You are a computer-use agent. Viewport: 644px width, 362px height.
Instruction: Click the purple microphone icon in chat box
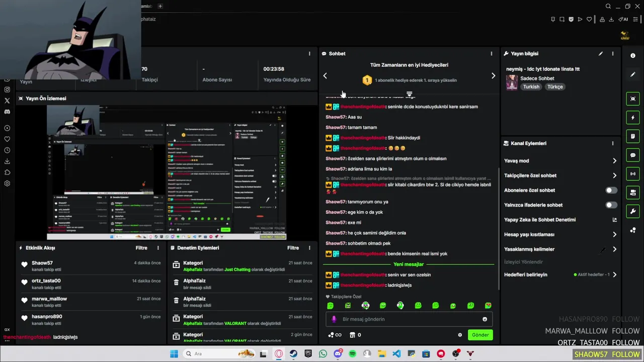coord(334,319)
